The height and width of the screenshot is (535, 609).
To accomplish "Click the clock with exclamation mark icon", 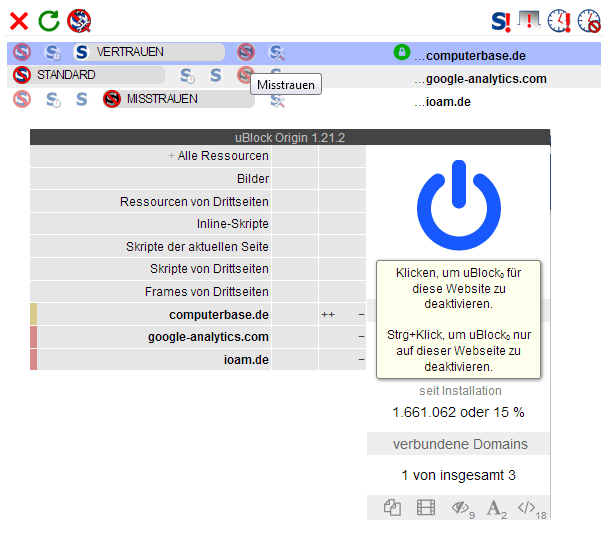I will (x=559, y=21).
